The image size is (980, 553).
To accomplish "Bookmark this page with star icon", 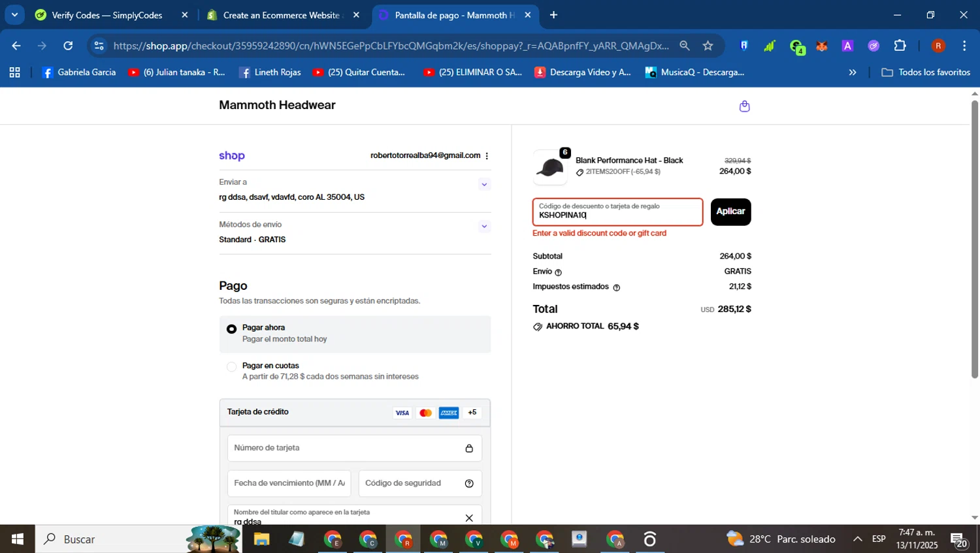I will [708, 46].
